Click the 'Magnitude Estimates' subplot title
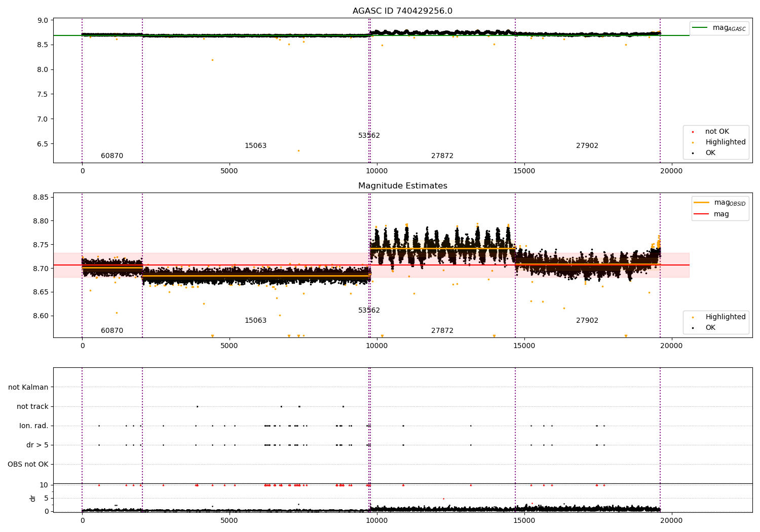The height and width of the screenshot is (532, 760). coord(402,186)
